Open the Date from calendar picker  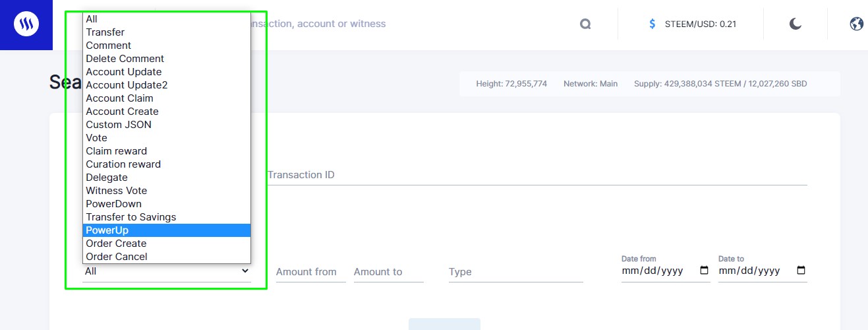point(703,271)
